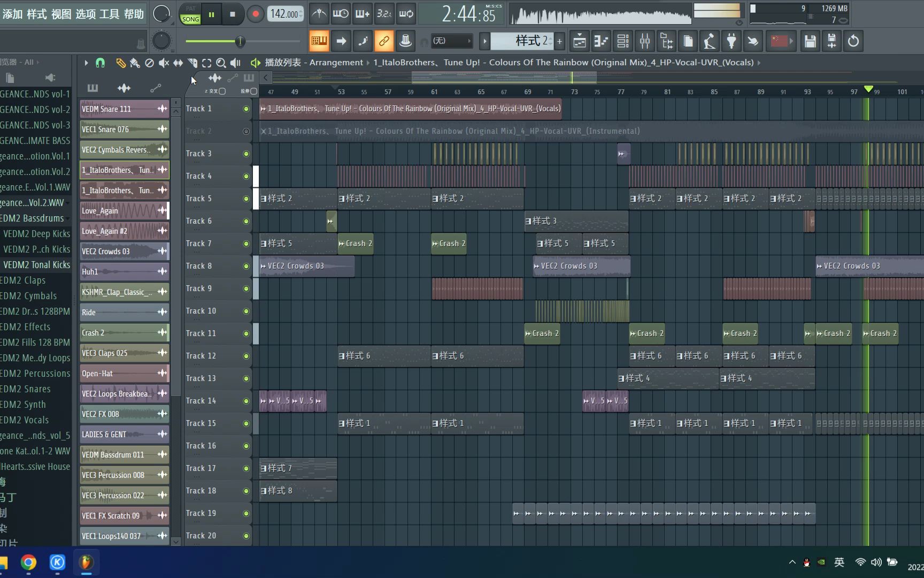
Task: Collapse the playlist mini-overview with the chevron
Action: click(266, 78)
